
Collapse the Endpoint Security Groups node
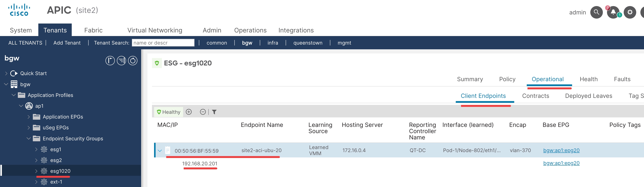tap(29, 138)
